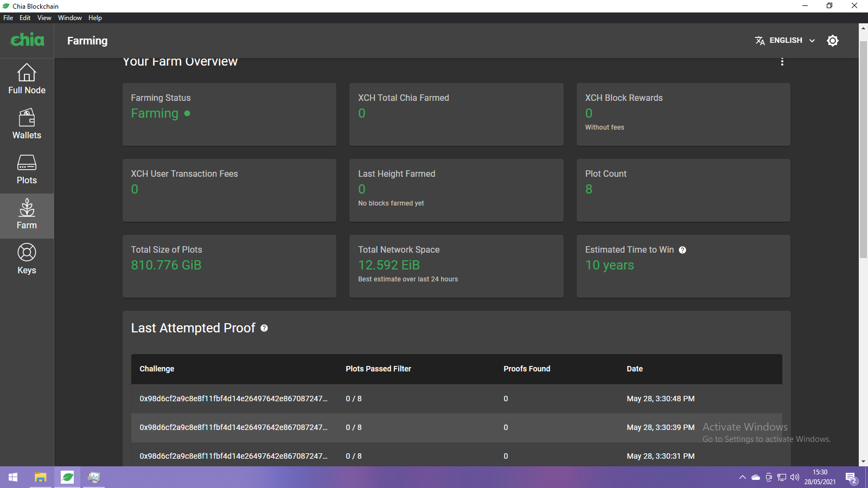Viewport: 868px width, 488px height.
Task: Open the Edit menu
Action: pyautogui.click(x=25, y=18)
